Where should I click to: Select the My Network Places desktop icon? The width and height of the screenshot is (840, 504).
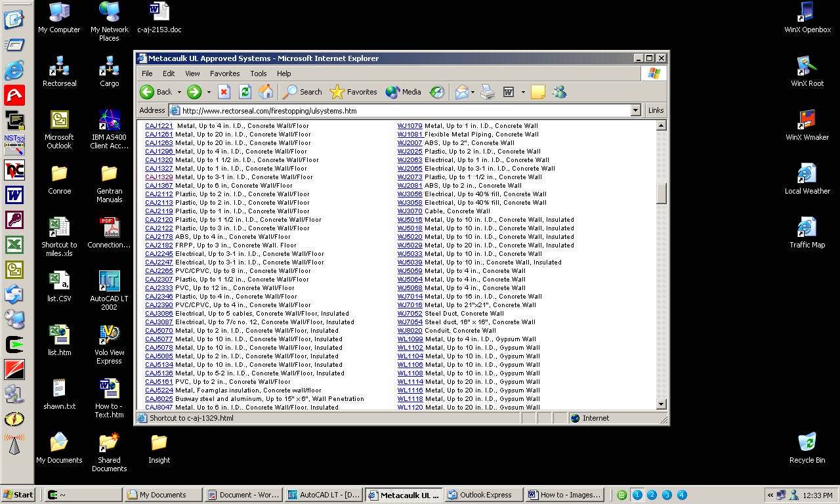click(109, 21)
